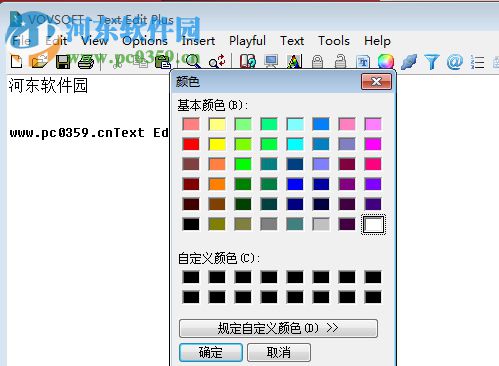Click the colorful letter A icon
Screen dimensions: 499x366
tap(294, 62)
